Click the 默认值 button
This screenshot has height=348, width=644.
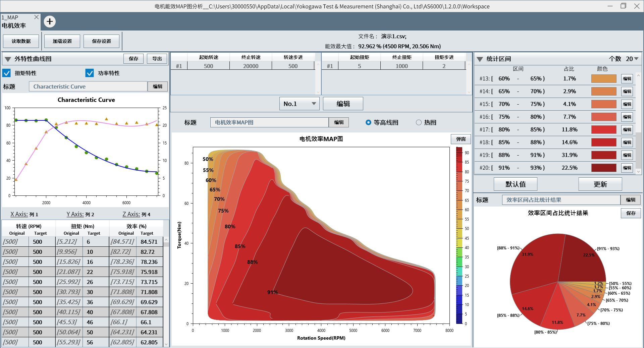(516, 184)
